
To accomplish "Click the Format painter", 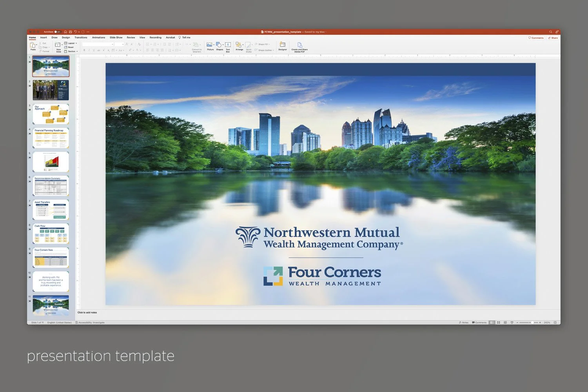I will tap(44, 51).
